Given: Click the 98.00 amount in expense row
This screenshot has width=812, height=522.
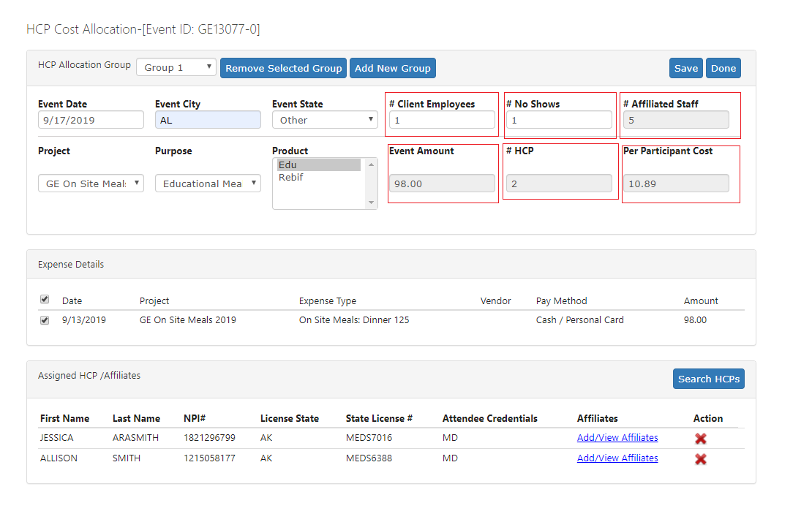Looking at the screenshot, I should (x=695, y=320).
